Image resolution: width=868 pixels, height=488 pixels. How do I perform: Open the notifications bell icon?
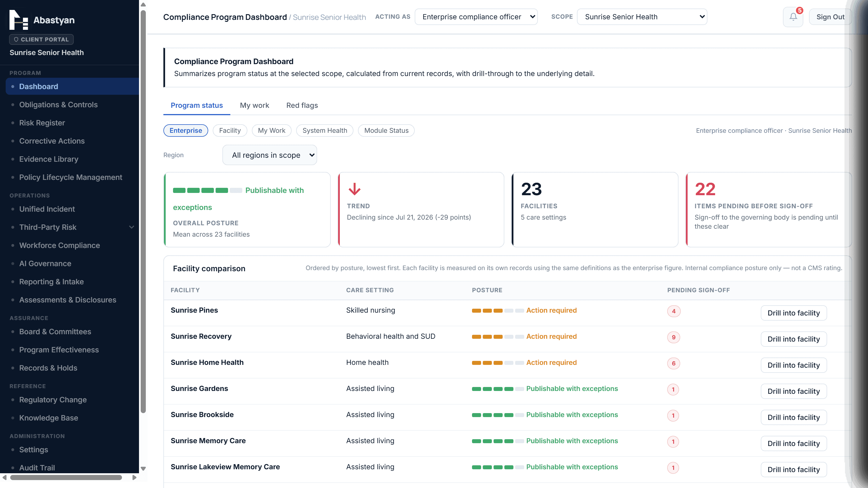pos(793,17)
